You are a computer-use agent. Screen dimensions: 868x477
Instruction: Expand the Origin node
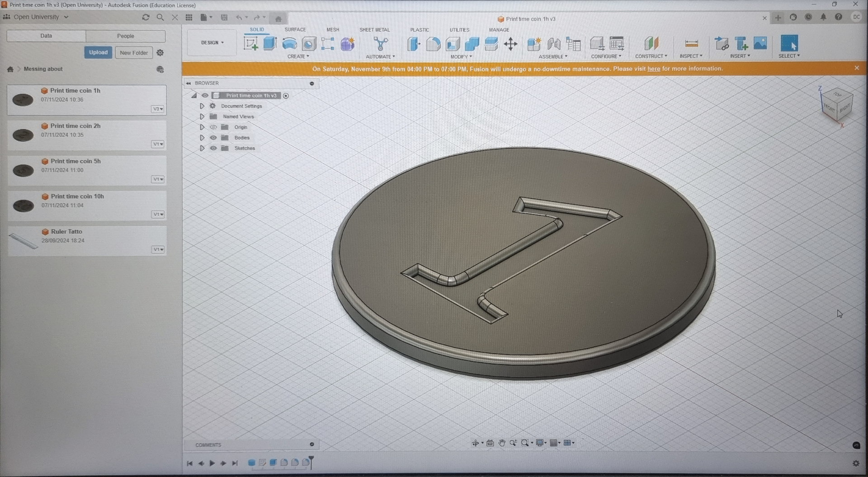click(202, 127)
